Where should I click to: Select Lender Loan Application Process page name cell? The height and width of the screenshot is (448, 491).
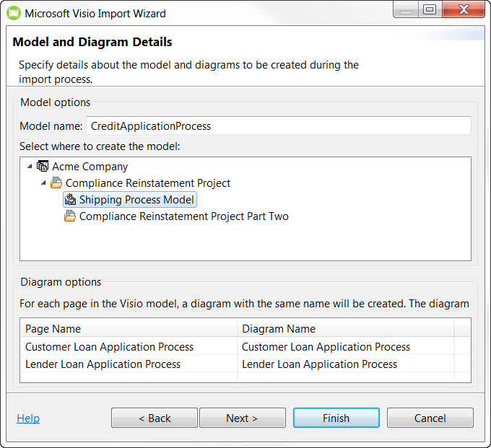click(x=129, y=364)
